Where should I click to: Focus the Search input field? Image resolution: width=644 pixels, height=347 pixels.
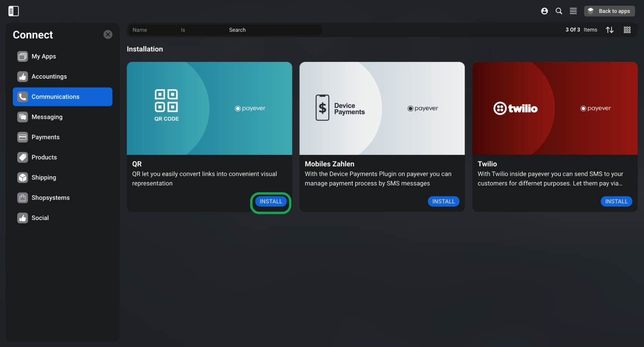tap(273, 30)
